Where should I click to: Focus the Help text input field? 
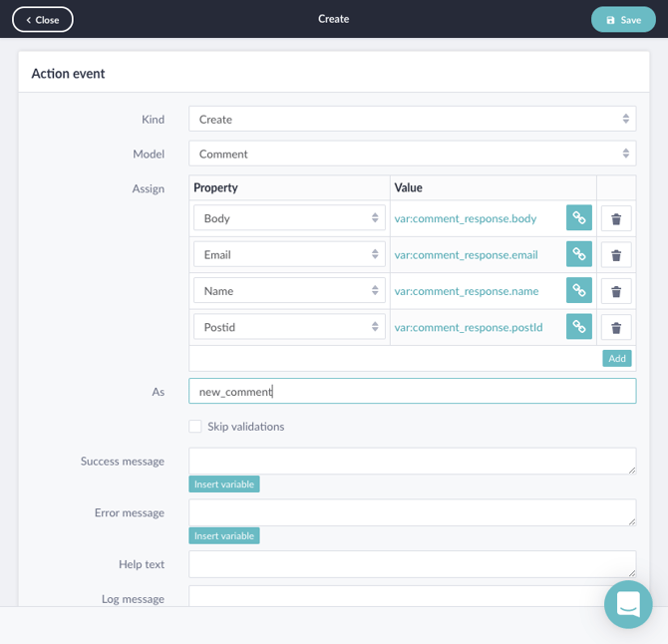[412, 563]
